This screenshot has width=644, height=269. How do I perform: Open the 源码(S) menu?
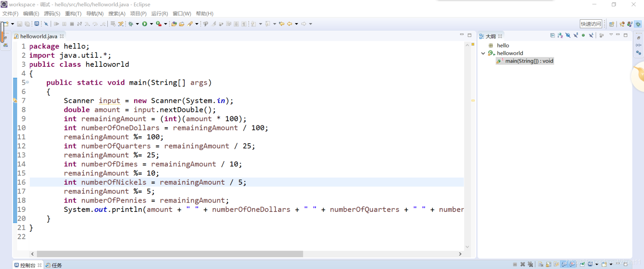coord(52,13)
